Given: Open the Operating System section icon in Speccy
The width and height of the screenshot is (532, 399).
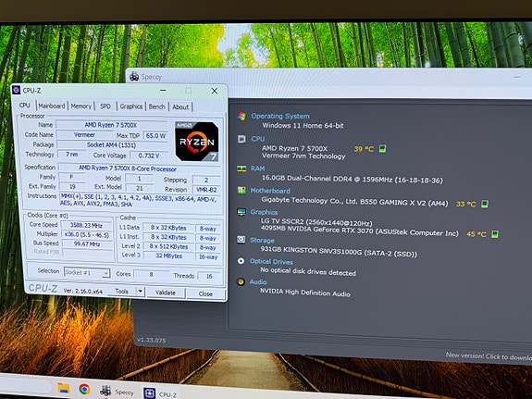Looking at the screenshot, I should (x=241, y=116).
